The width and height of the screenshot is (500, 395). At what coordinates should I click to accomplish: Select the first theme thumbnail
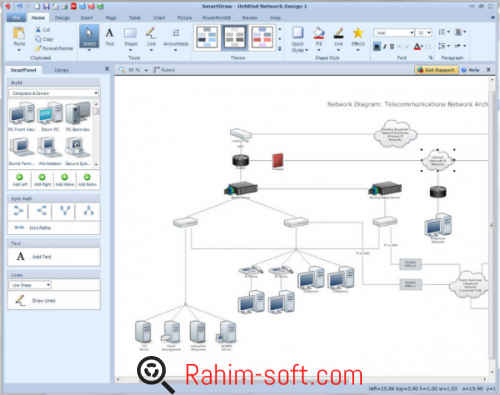pos(207,37)
